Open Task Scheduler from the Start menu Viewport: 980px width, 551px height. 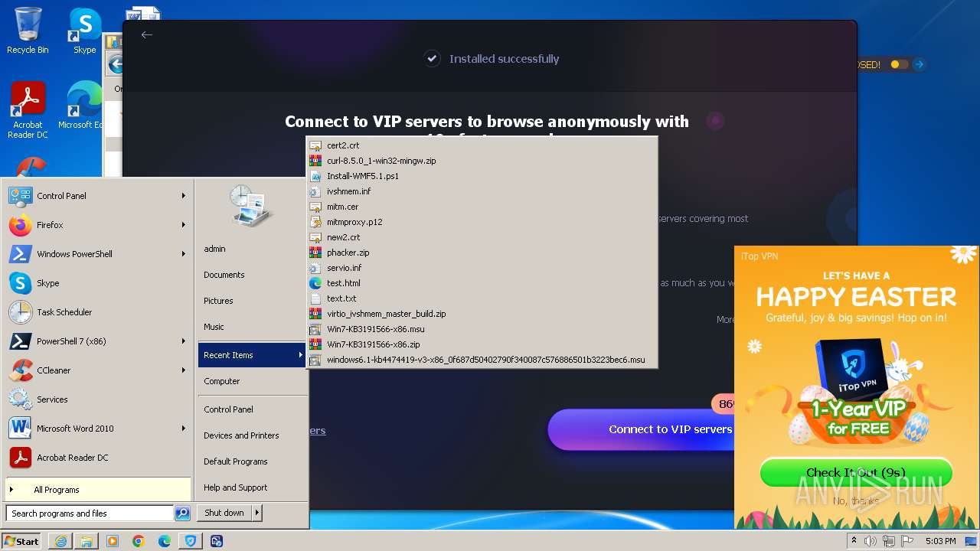coord(97,312)
